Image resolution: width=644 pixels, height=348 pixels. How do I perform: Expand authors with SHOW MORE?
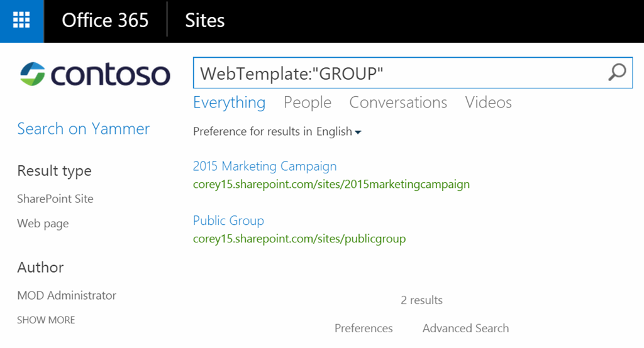click(46, 320)
